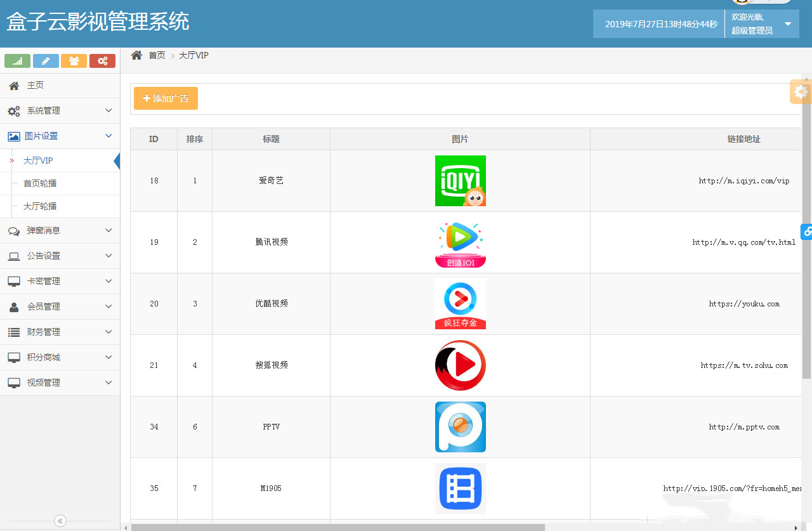Click the horizontal scrollbar left arrow
This screenshot has width=812, height=531.
coord(125,527)
